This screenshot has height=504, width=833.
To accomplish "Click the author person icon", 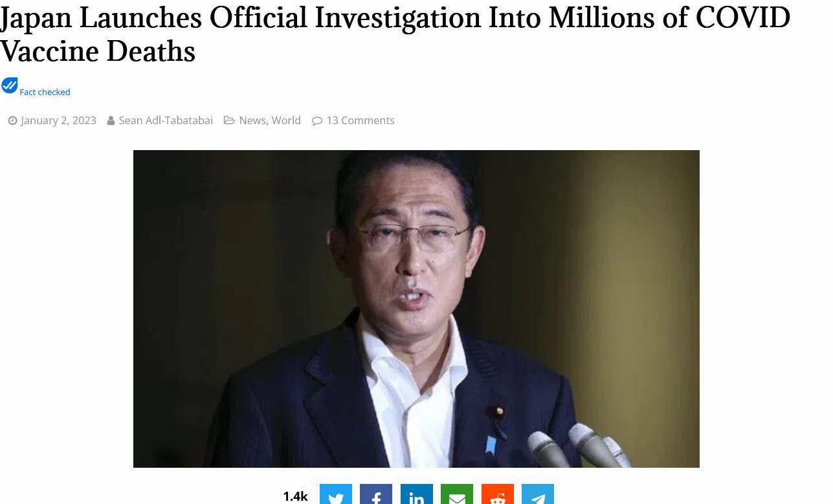I will tap(111, 120).
